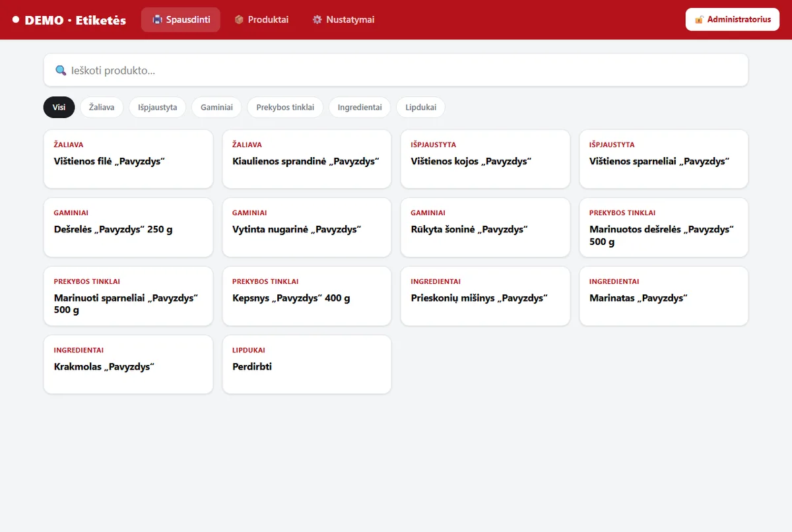
Task: Select Marinuotos dešrelės „Pavyzdys“ 500 g
Action: point(664,228)
